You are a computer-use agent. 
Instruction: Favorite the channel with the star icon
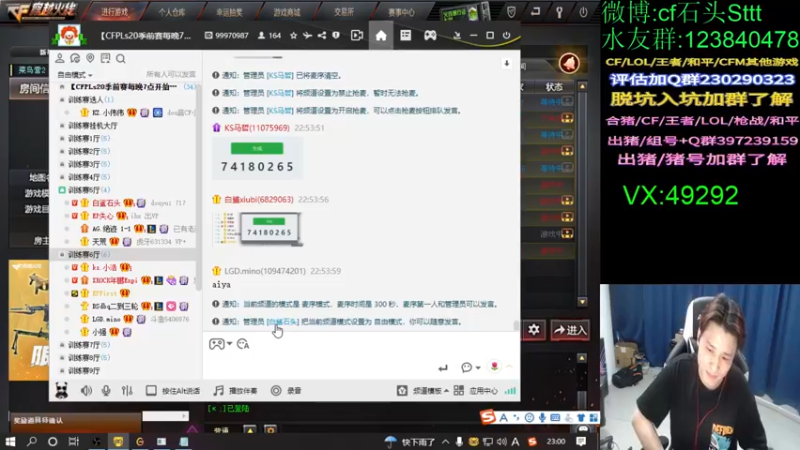tap(293, 35)
